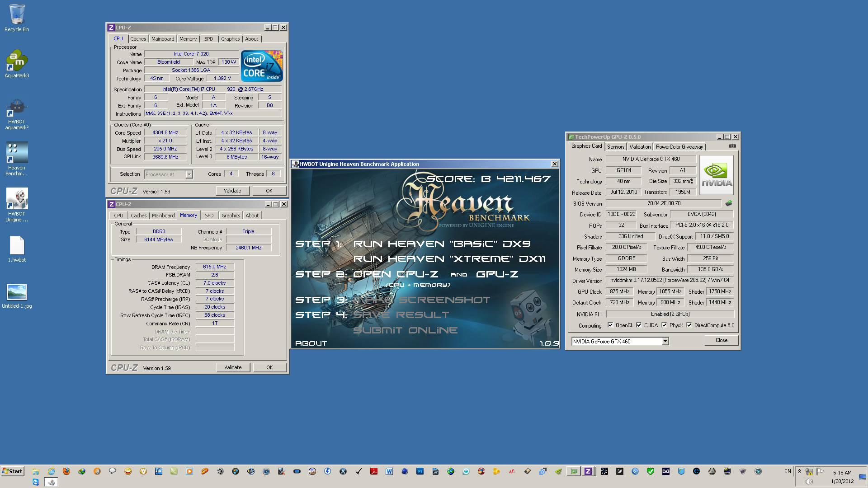Click the volume speaker tray icon
Image resolution: width=868 pixels, height=488 pixels.
809,482
